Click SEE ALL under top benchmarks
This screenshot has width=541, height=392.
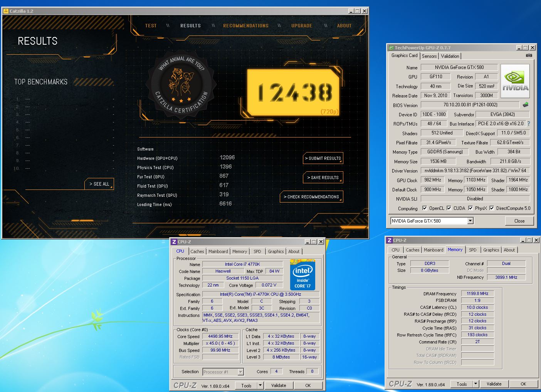(99, 184)
